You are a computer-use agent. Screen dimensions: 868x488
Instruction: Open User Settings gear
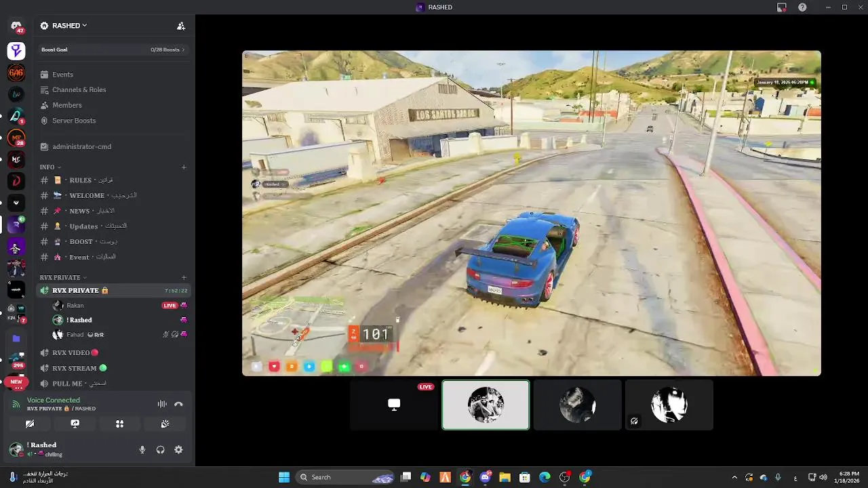click(178, 449)
